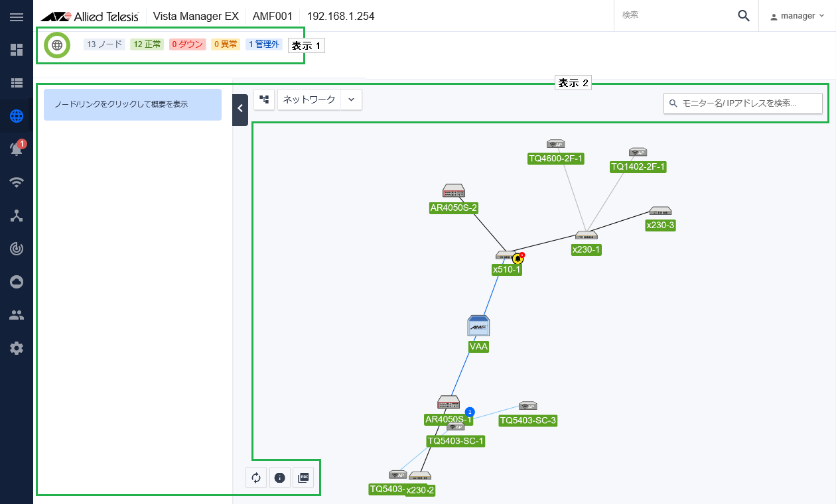
Task: Filter by 1 管理外 badge
Action: (264, 44)
